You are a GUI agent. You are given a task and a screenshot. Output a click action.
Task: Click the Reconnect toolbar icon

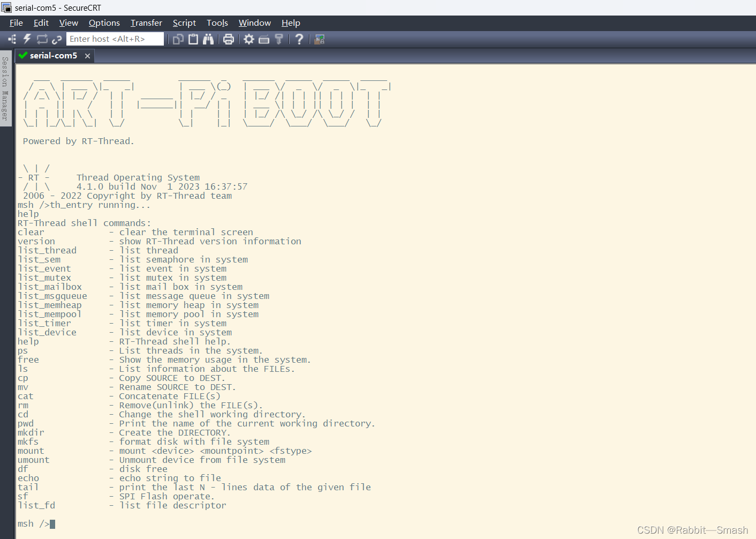[42, 39]
